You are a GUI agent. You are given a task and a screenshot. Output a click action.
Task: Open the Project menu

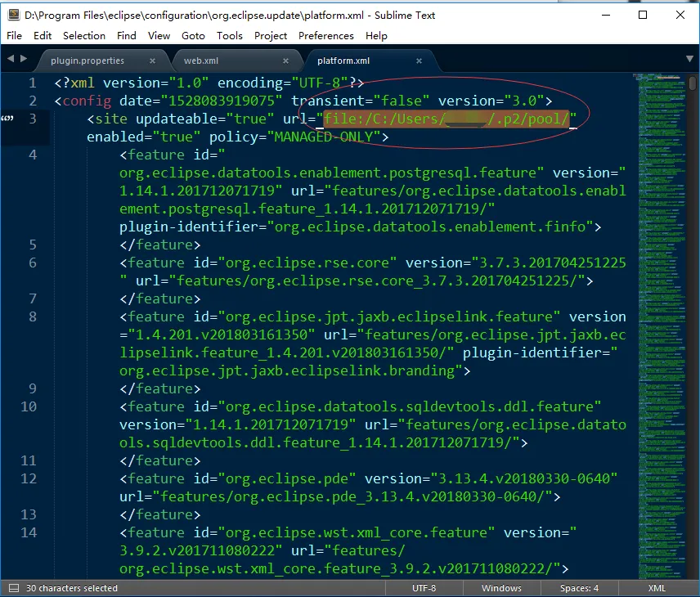click(271, 36)
